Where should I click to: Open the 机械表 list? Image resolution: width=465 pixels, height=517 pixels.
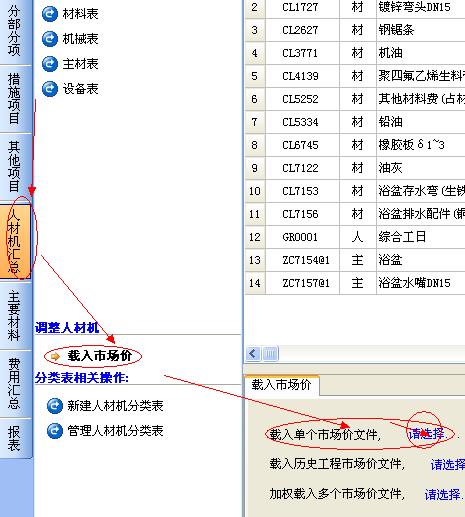point(81,39)
